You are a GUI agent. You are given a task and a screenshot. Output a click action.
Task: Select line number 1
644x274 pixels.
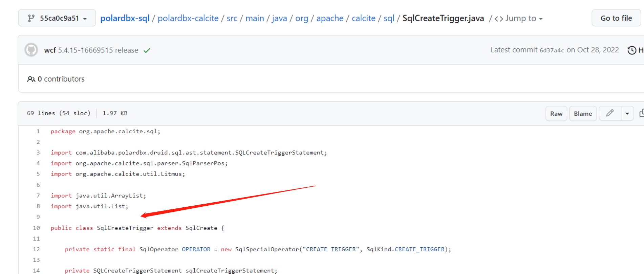pos(38,131)
